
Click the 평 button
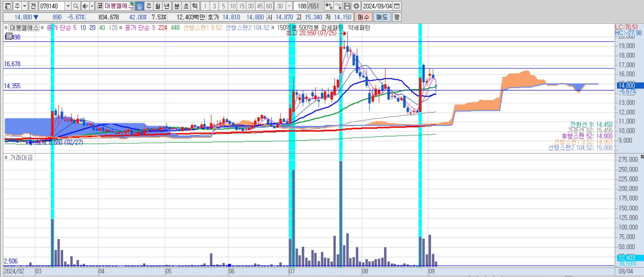(x=396, y=17)
